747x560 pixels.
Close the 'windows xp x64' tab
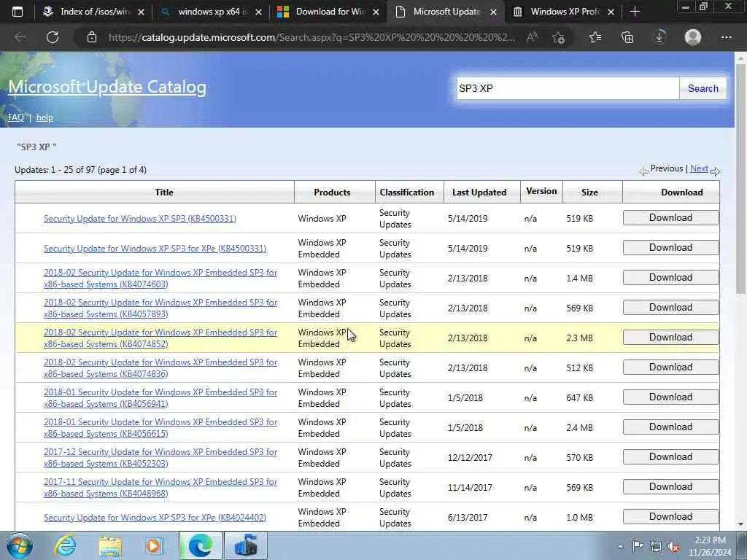pos(259,12)
